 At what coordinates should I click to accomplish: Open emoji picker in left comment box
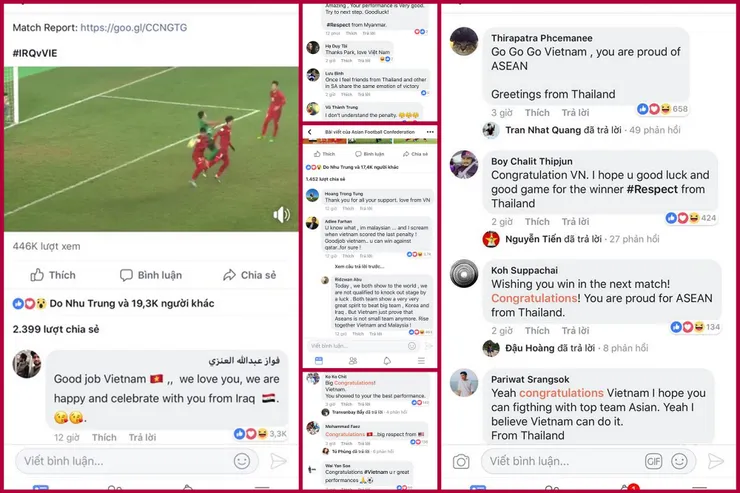[x=242, y=461]
